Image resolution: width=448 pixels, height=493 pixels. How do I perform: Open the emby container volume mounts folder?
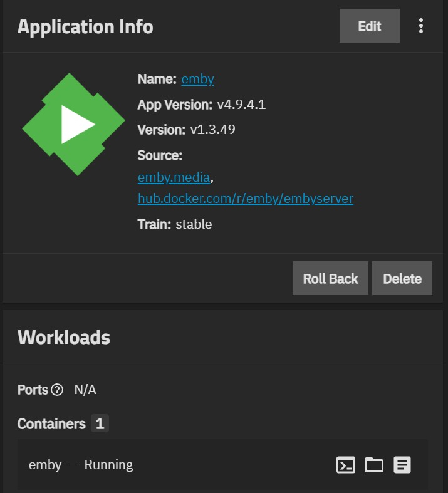374,465
